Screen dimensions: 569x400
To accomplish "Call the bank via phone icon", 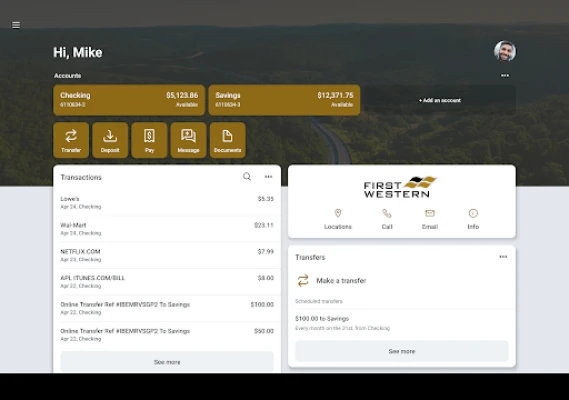I will (x=387, y=213).
